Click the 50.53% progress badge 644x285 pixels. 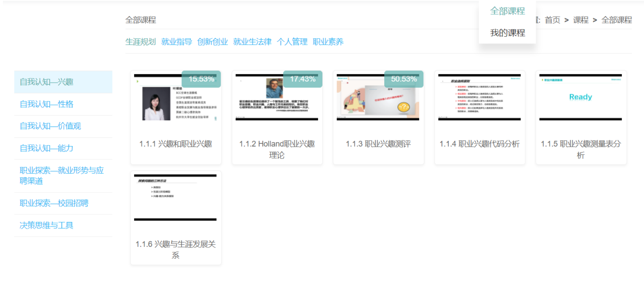coord(404,79)
